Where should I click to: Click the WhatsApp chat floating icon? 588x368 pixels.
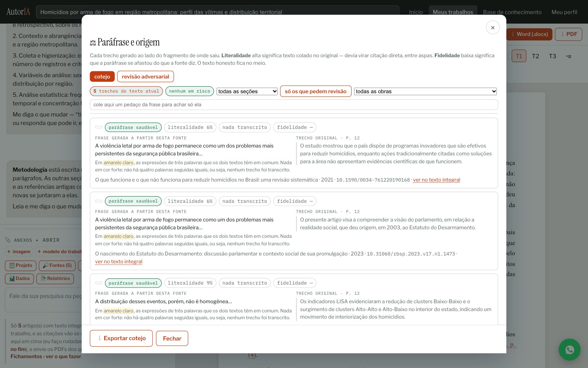[x=569, y=349]
